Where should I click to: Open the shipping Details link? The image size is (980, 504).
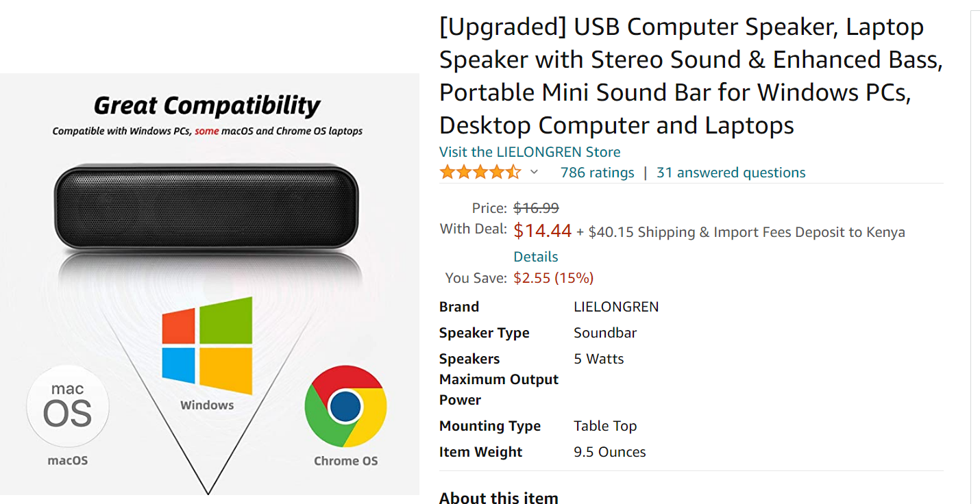536,257
